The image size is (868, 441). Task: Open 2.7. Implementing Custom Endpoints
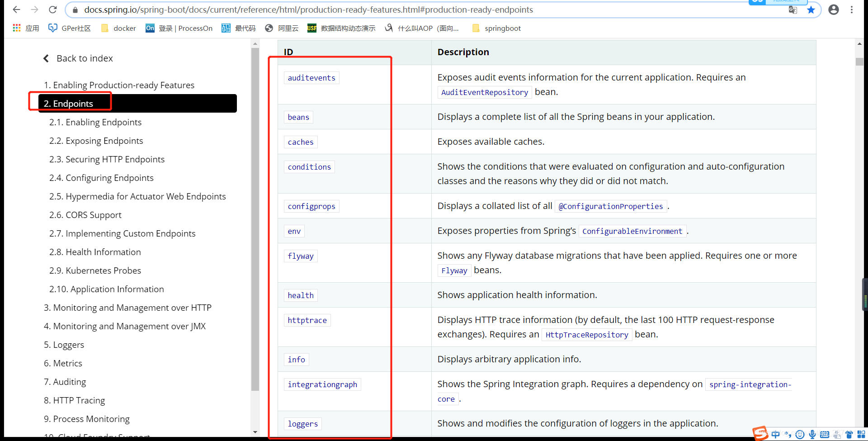click(123, 233)
